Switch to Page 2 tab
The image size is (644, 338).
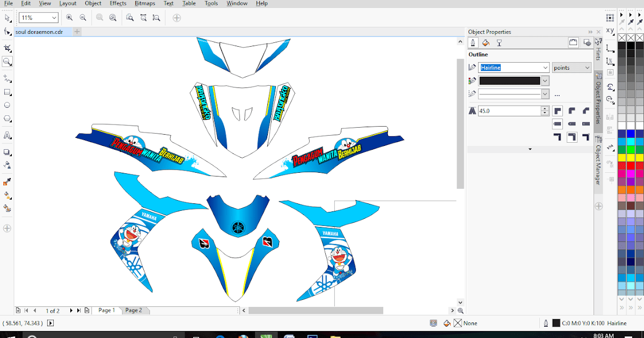[134, 310]
